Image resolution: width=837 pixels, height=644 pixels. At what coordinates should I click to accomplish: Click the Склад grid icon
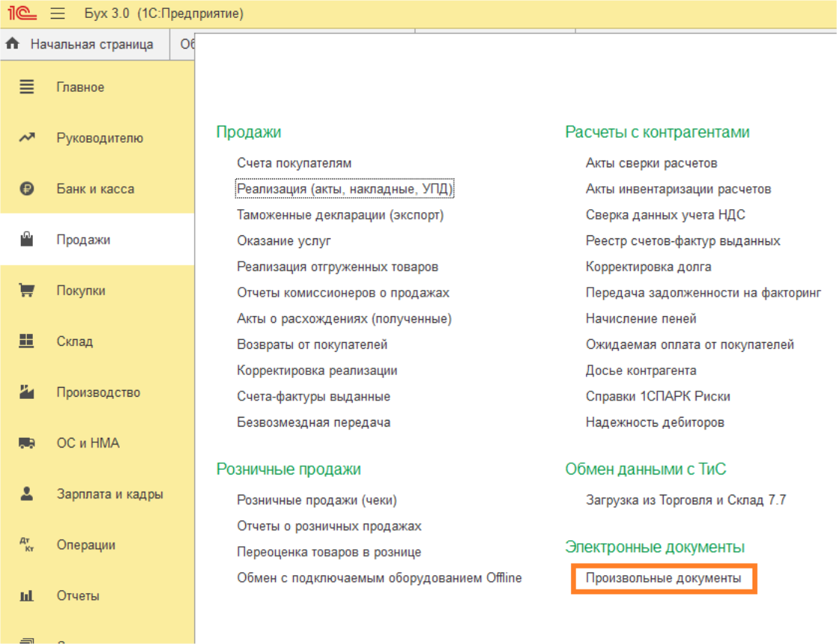coord(27,341)
